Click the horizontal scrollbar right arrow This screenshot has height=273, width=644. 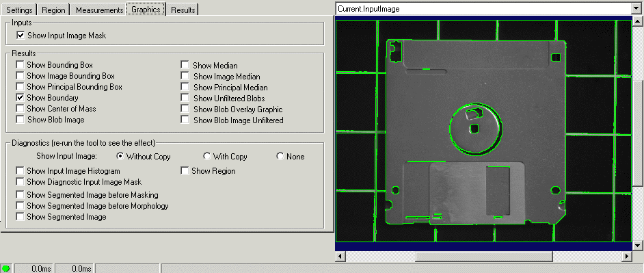click(x=627, y=256)
